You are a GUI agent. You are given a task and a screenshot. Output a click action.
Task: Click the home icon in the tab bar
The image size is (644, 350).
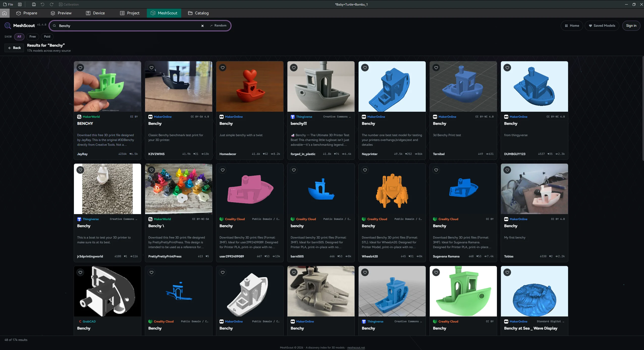click(x=5, y=13)
